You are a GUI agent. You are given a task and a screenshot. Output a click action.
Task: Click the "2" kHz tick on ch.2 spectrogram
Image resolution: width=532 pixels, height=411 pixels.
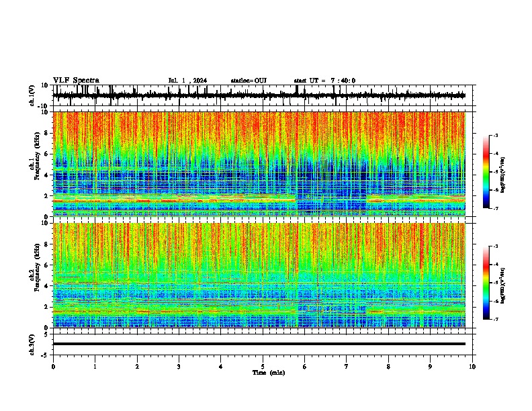pos(46,307)
